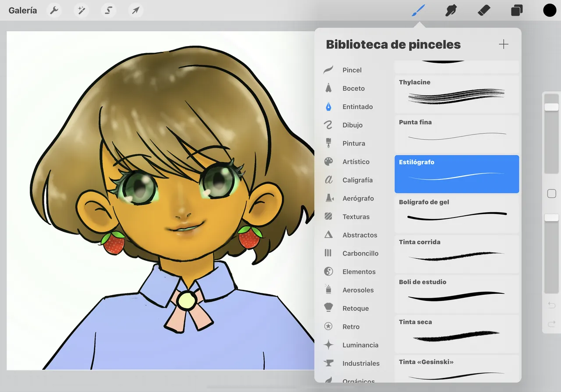Image resolution: width=561 pixels, height=392 pixels.
Task: Return to Galería
Action: (x=23, y=11)
